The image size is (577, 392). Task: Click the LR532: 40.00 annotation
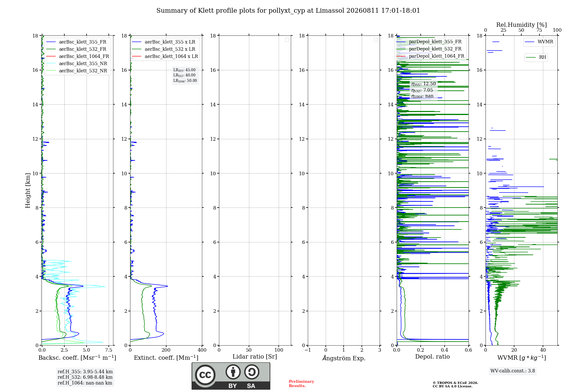coord(184,75)
